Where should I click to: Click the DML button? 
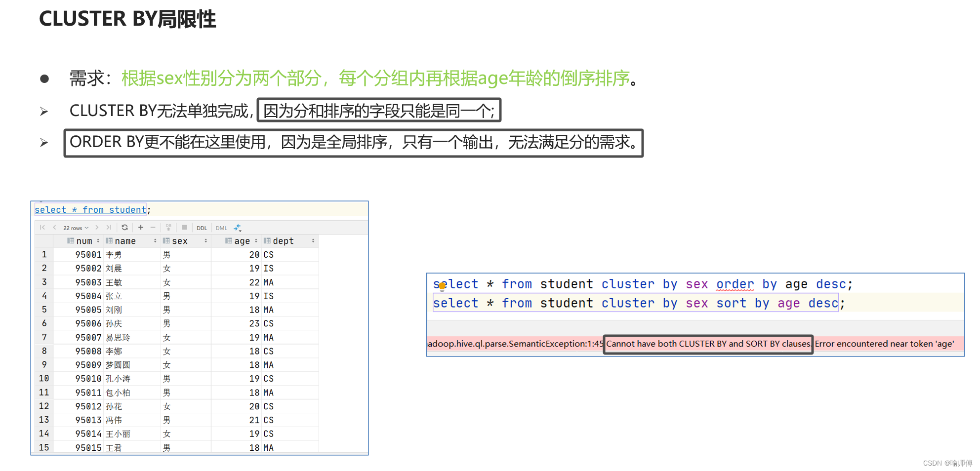pyautogui.click(x=221, y=228)
